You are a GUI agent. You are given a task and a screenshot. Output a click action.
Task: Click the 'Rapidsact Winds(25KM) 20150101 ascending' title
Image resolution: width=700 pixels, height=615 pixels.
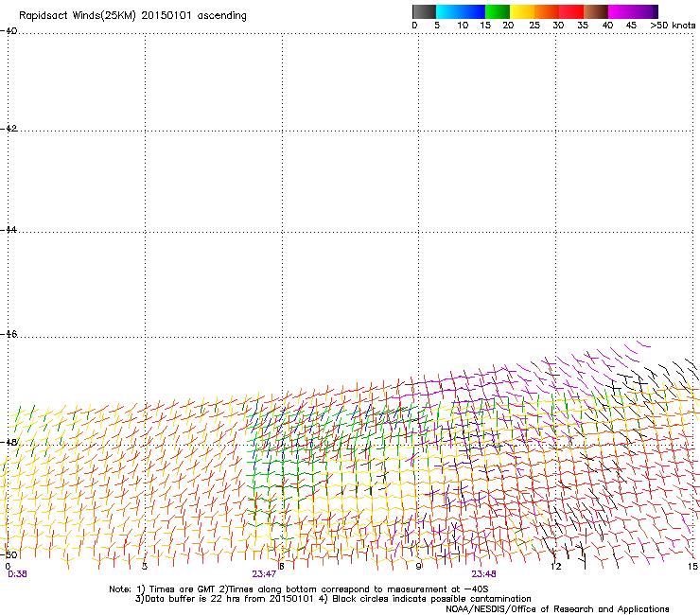(x=132, y=16)
